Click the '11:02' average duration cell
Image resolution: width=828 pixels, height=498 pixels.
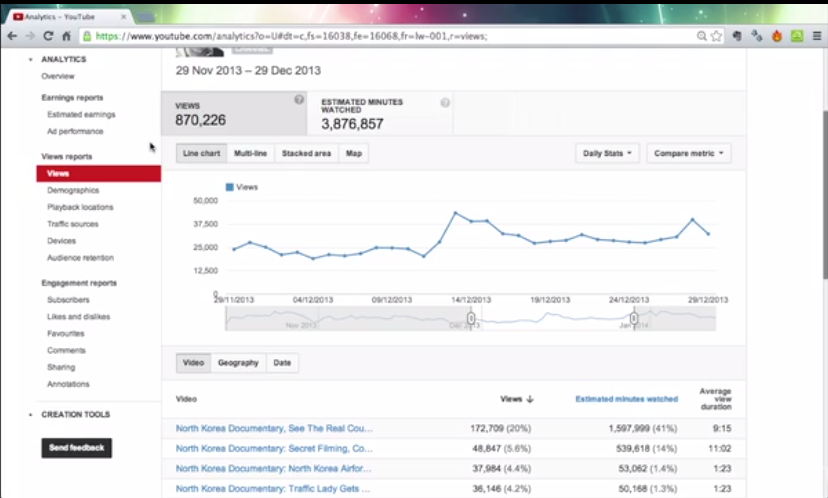(x=720, y=448)
